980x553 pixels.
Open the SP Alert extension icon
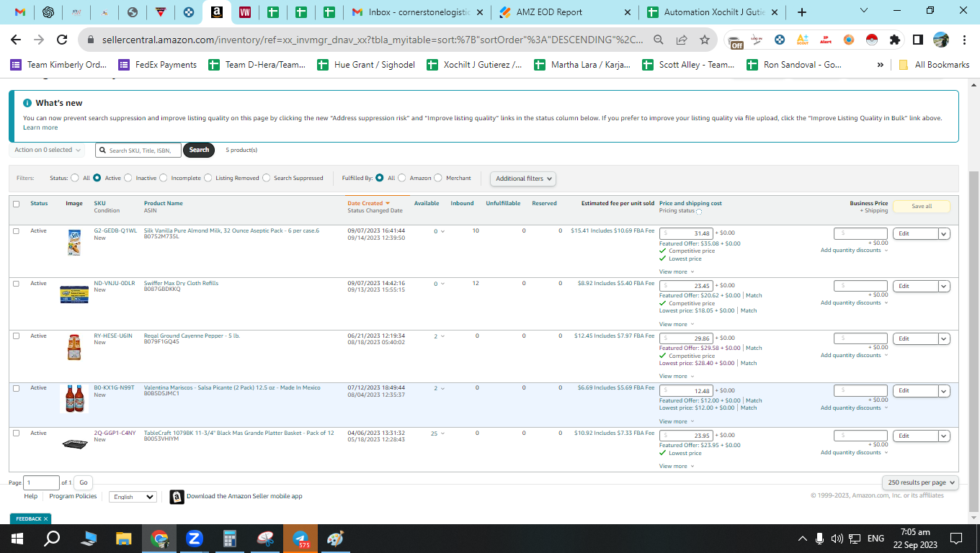click(826, 40)
